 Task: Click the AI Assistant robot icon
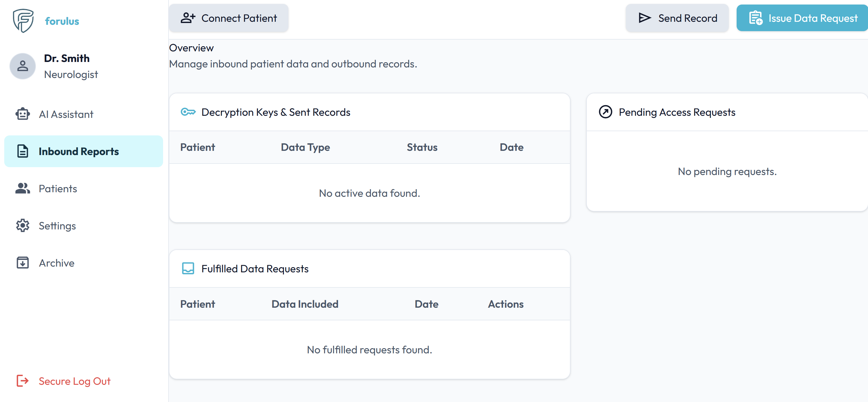coord(23,114)
